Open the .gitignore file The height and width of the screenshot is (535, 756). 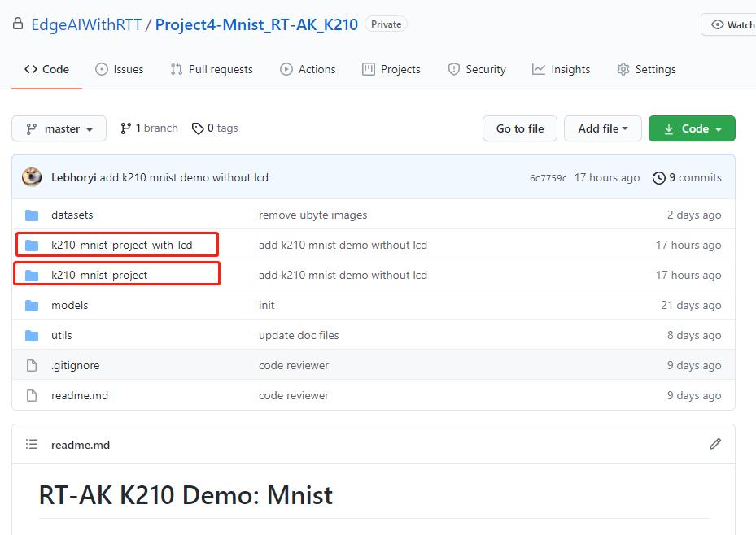click(x=75, y=365)
